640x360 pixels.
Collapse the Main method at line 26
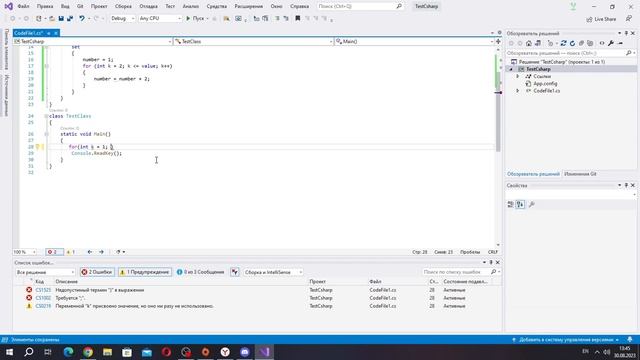(x=47, y=134)
